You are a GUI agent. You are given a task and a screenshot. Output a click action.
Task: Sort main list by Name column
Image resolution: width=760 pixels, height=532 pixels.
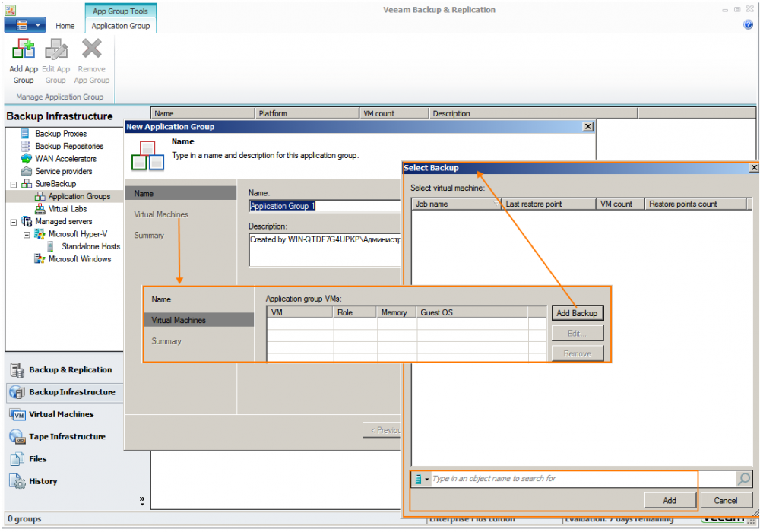[x=203, y=113]
